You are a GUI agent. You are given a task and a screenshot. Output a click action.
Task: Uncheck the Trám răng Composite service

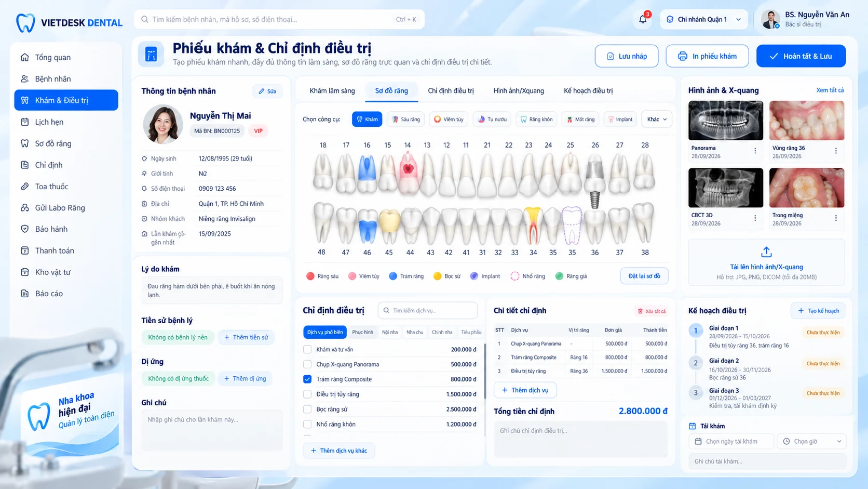(307, 379)
